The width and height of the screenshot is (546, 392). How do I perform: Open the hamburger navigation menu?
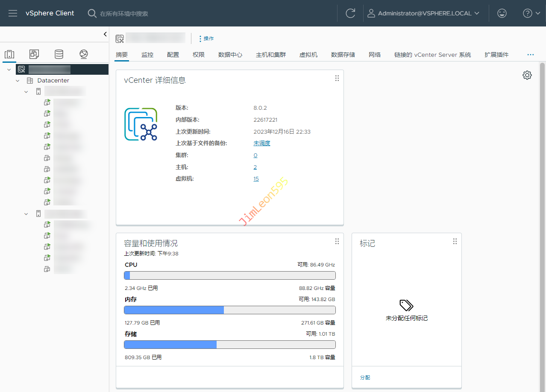point(13,13)
